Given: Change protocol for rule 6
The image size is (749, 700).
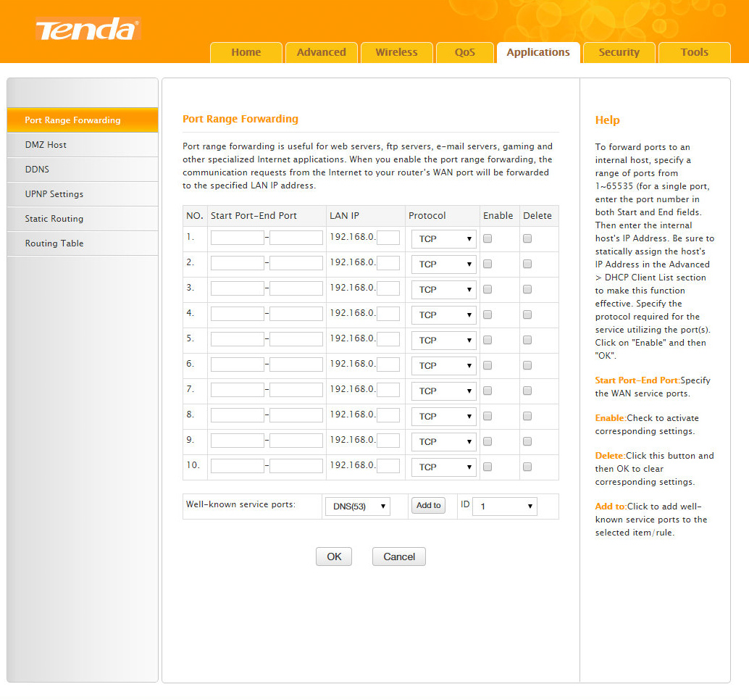Looking at the screenshot, I should [444, 365].
